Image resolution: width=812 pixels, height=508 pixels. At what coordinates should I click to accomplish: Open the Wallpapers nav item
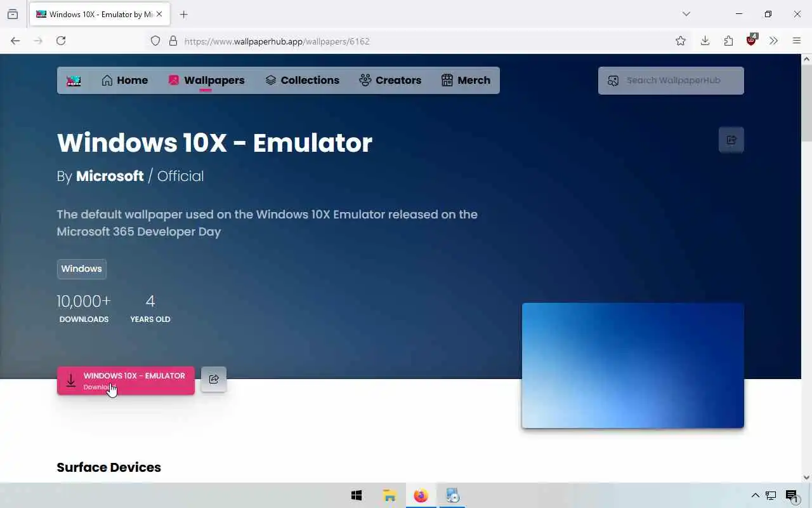point(207,81)
